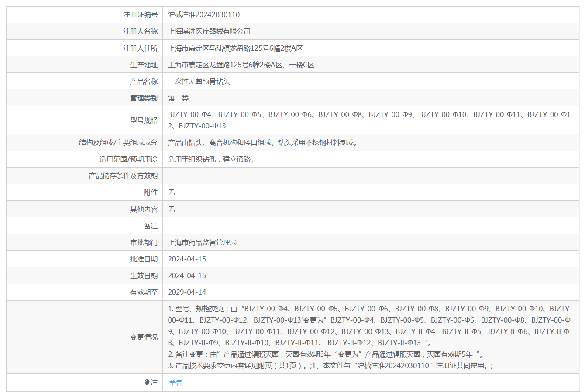
Task: Click the 适用范围/预期用途 label
Action: [128, 159]
